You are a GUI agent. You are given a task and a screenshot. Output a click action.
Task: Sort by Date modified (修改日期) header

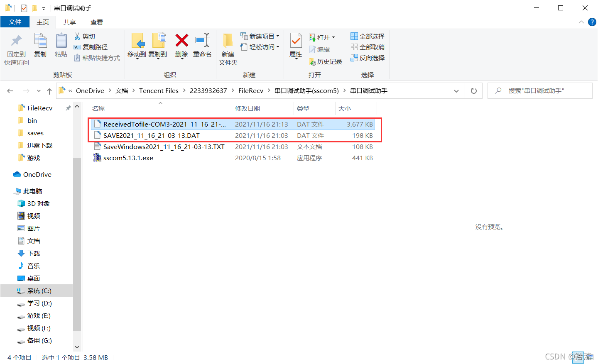click(248, 109)
